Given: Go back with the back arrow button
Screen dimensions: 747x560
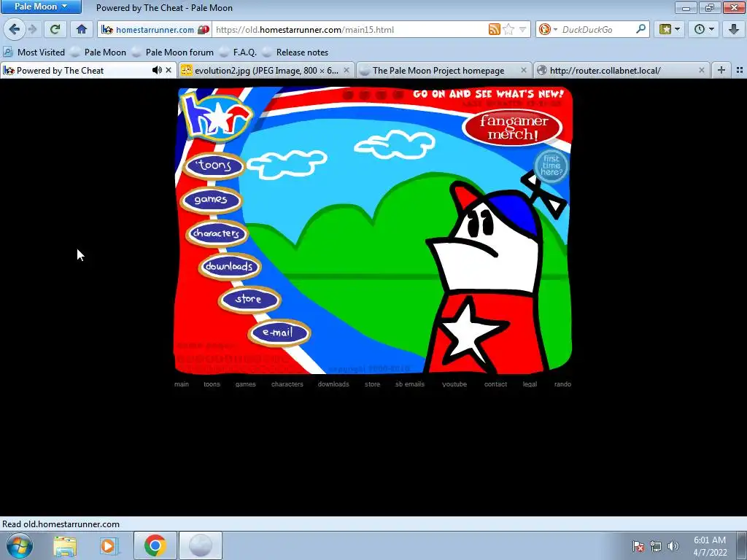Looking at the screenshot, I should 15,29.
